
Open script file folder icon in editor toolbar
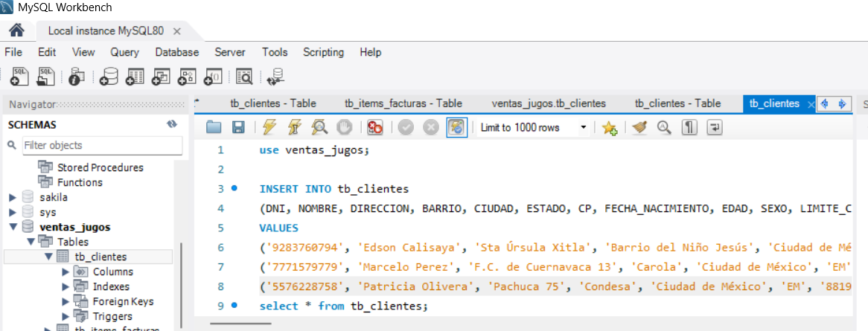[214, 128]
